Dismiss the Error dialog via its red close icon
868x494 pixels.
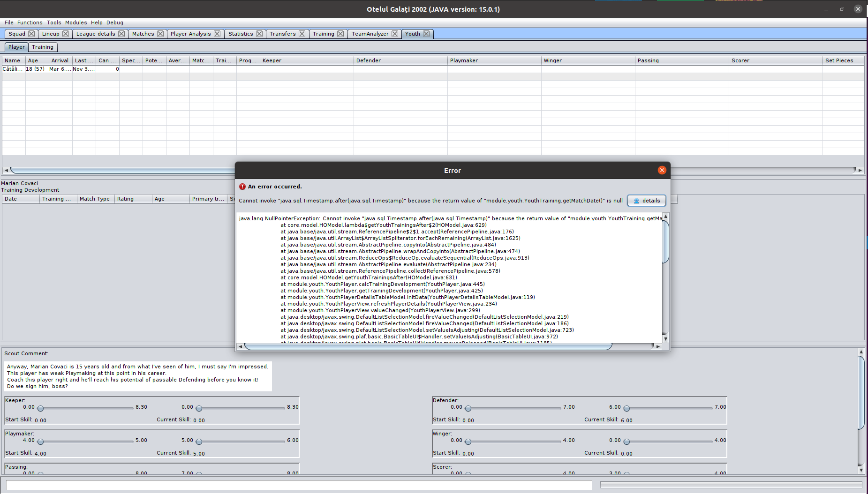[x=662, y=170]
